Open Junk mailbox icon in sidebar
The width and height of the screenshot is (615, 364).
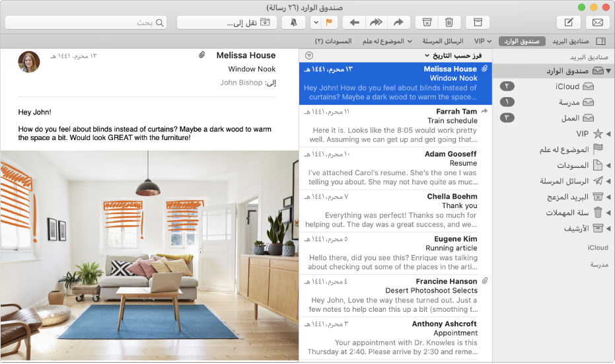(x=598, y=196)
